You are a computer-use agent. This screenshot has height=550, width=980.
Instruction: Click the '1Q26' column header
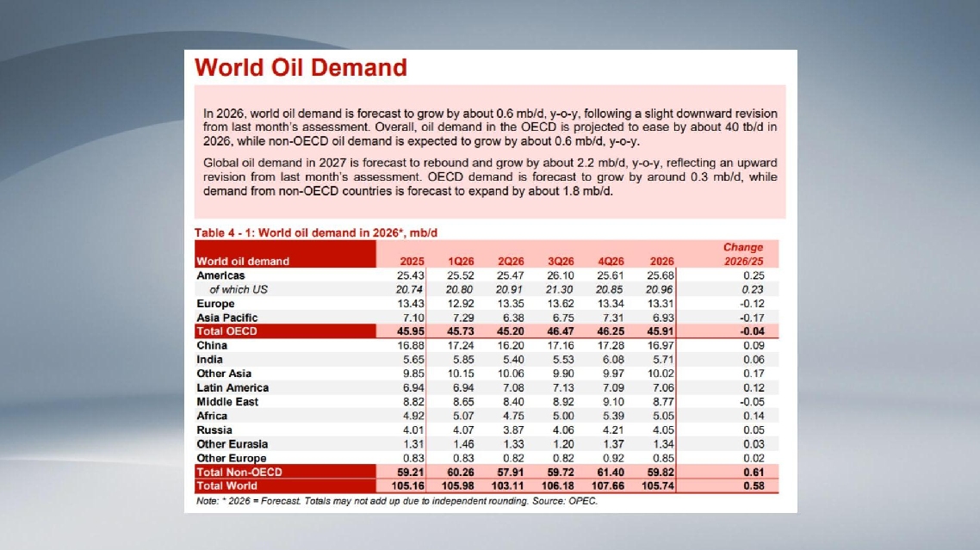pos(461,262)
